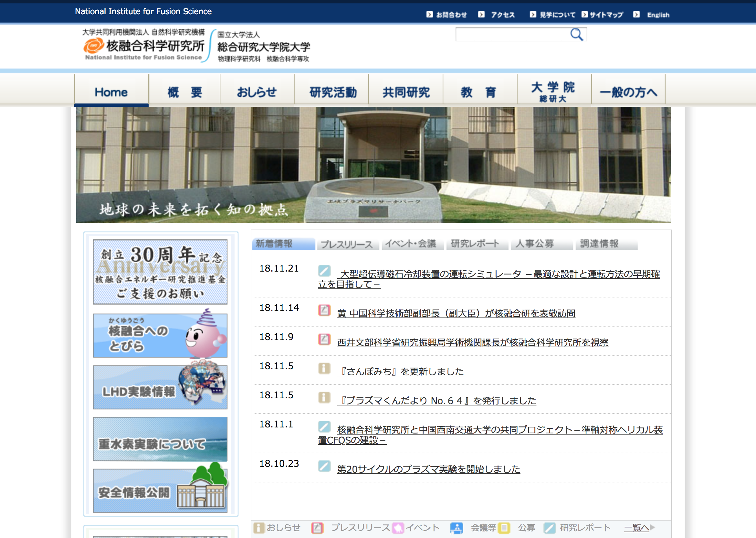The width and height of the screenshot is (756, 538).
Task: Click the report icon for 18.10.23
Action: tap(324, 466)
